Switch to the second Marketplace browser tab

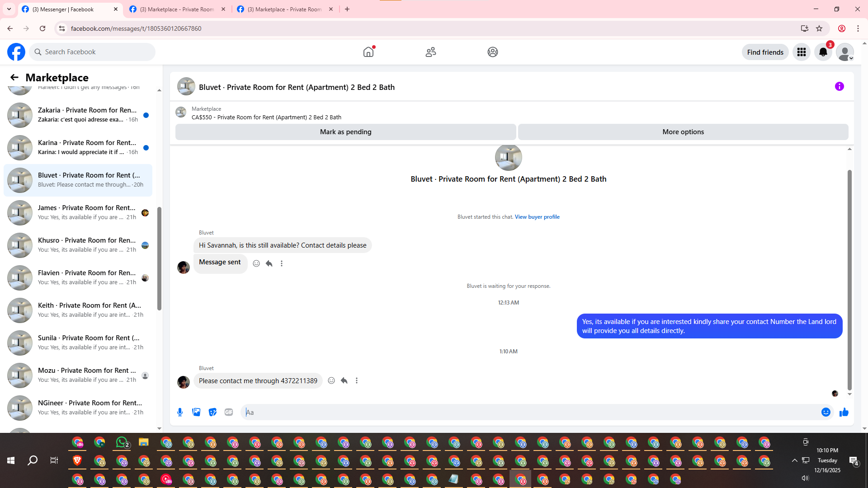point(177,9)
